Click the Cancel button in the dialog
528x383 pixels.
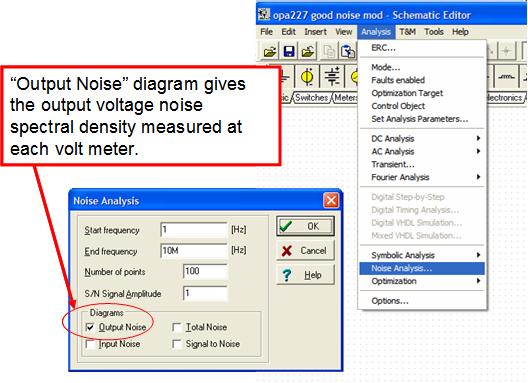[x=305, y=251]
